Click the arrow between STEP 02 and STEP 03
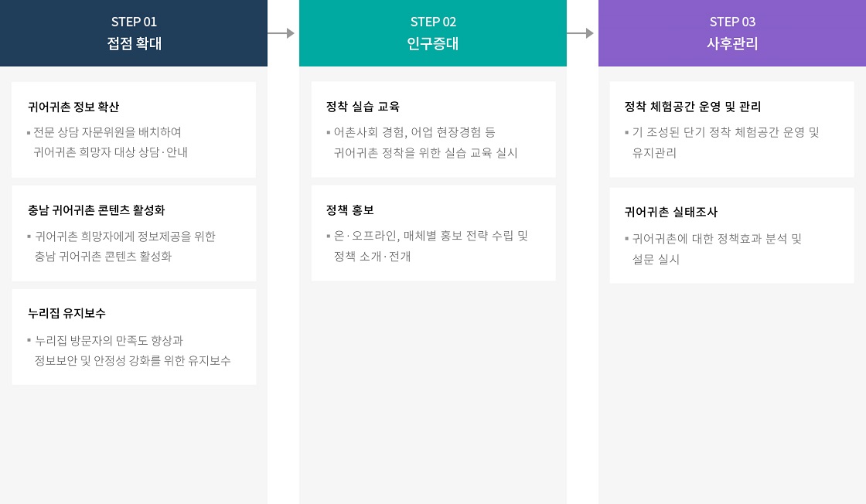Image resolution: width=866 pixels, height=504 pixels. (581, 33)
